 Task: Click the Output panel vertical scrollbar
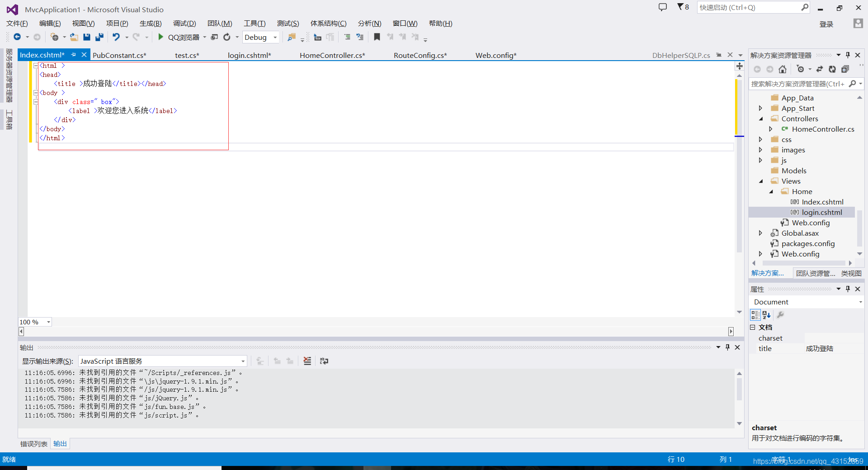(740, 389)
